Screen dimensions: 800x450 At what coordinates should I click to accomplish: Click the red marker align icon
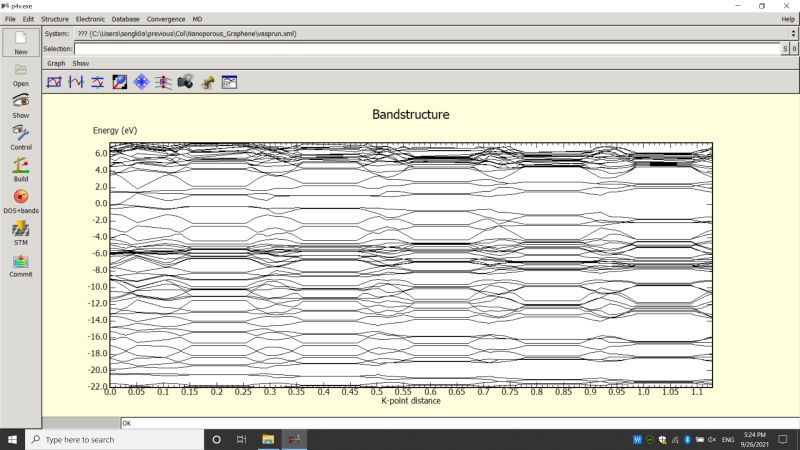tap(163, 82)
